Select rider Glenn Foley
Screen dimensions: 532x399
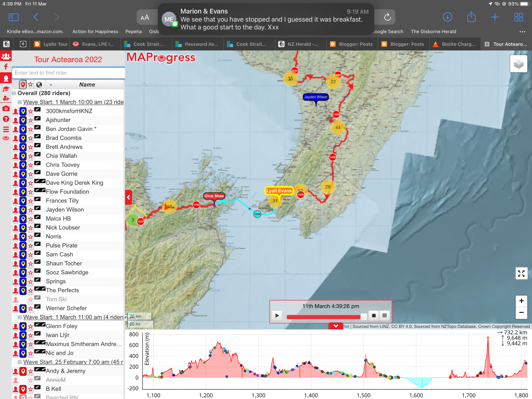(62, 326)
